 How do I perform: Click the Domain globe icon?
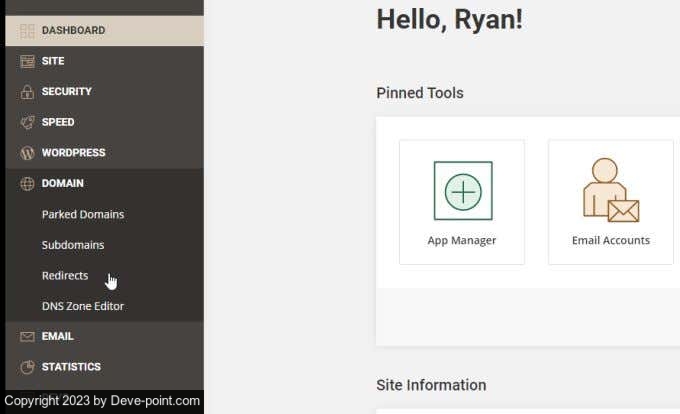click(x=27, y=184)
